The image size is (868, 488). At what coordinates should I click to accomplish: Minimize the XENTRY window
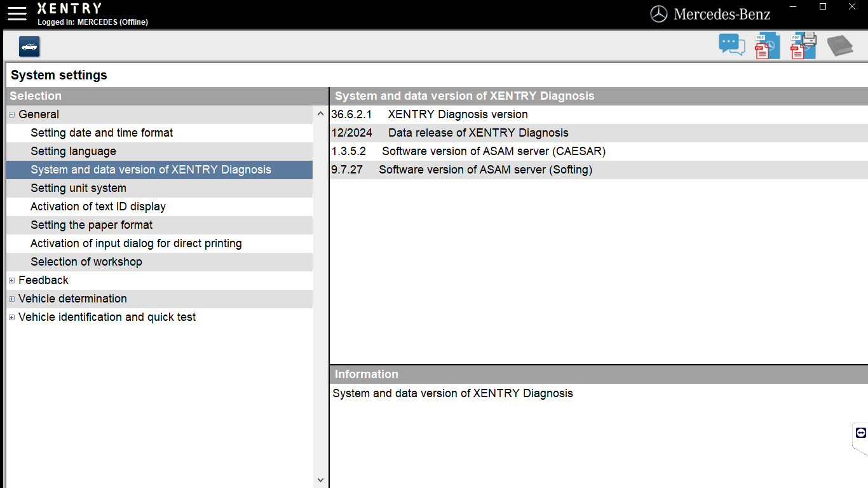pos(794,6)
